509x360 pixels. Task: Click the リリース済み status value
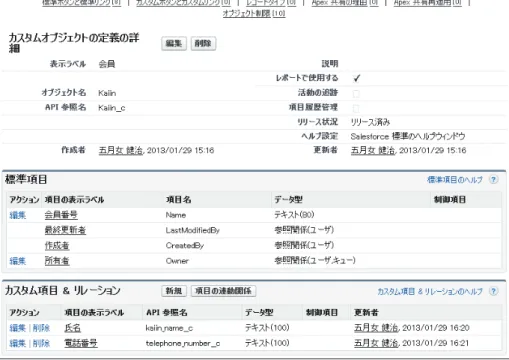point(370,122)
